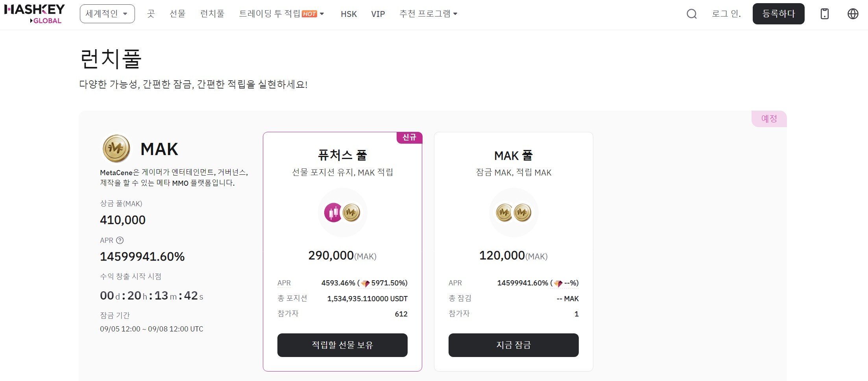Expand the 세계적인 region dropdown
The width and height of the screenshot is (868, 381).
tap(107, 13)
